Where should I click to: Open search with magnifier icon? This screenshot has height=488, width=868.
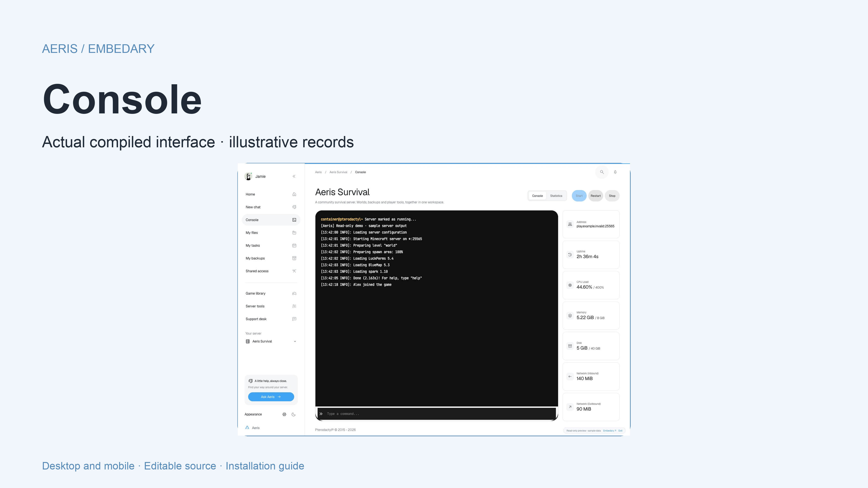click(602, 172)
